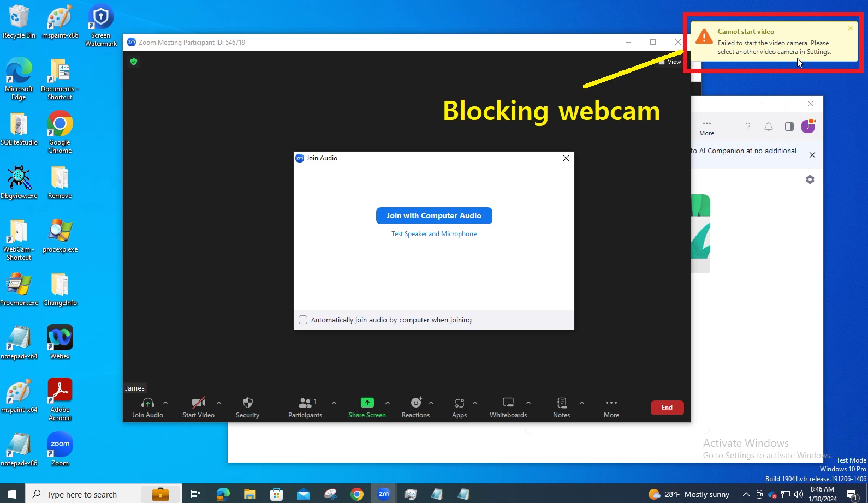Click the Type here to search box
The height and width of the screenshot is (503, 868).
(x=82, y=494)
